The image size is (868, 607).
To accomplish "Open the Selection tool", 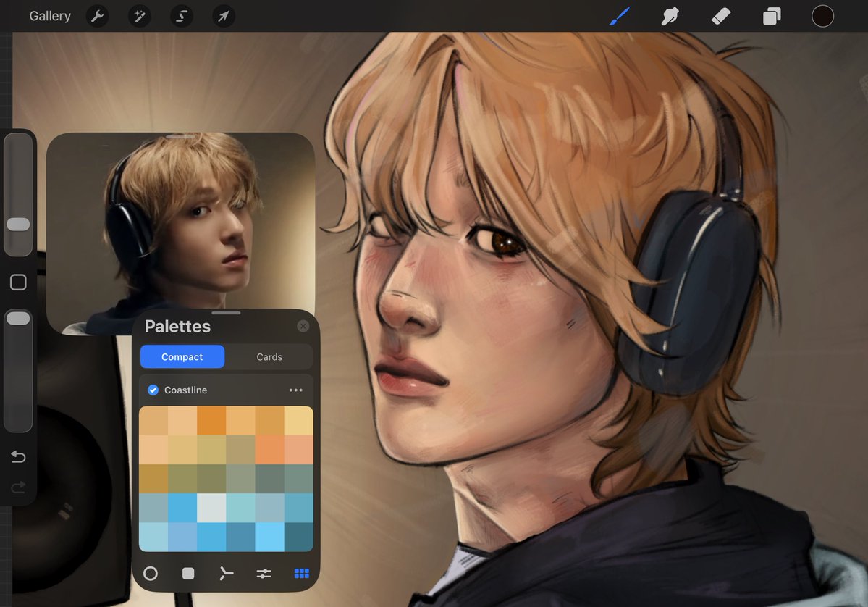I will click(182, 16).
